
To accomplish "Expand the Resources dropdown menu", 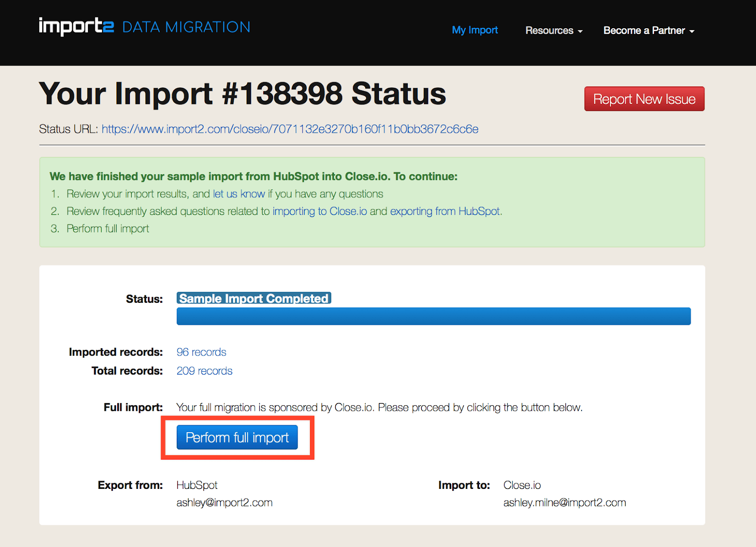I will point(554,30).
